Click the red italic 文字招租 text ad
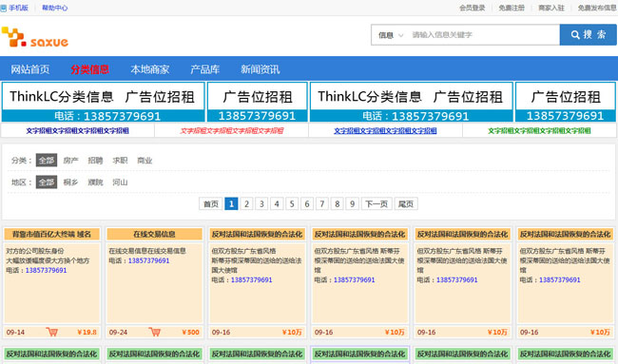 (231, 131)
